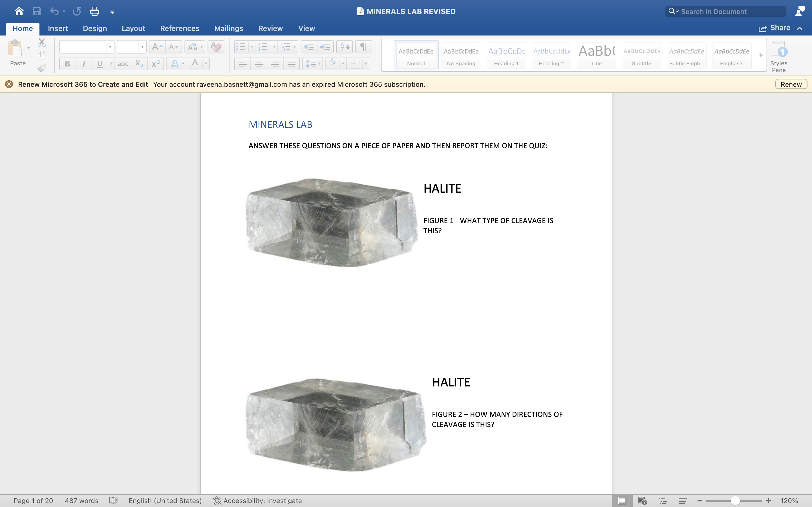812x507 pixels.
Task: Toggle show paragraph marks (pilcrow)
Action: [x=363, y=47]
